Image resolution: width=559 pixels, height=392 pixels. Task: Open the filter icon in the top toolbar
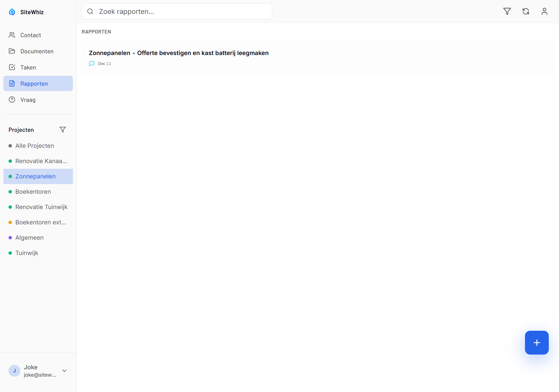tap(507, 11)
